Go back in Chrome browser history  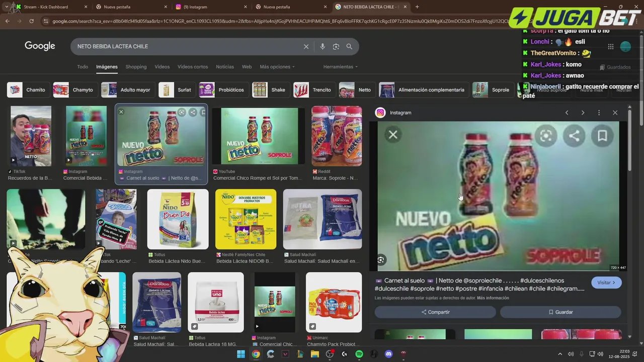point(7,21)
